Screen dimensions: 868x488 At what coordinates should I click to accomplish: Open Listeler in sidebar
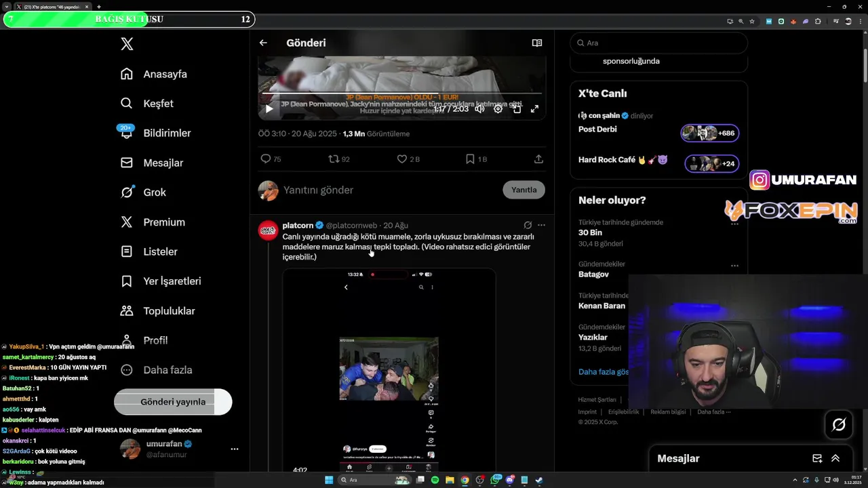click(149, 251)
